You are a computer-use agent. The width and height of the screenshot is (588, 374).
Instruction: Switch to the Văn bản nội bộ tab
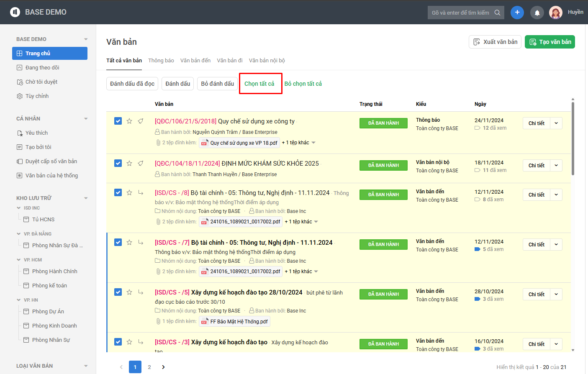tap(267, 60)
